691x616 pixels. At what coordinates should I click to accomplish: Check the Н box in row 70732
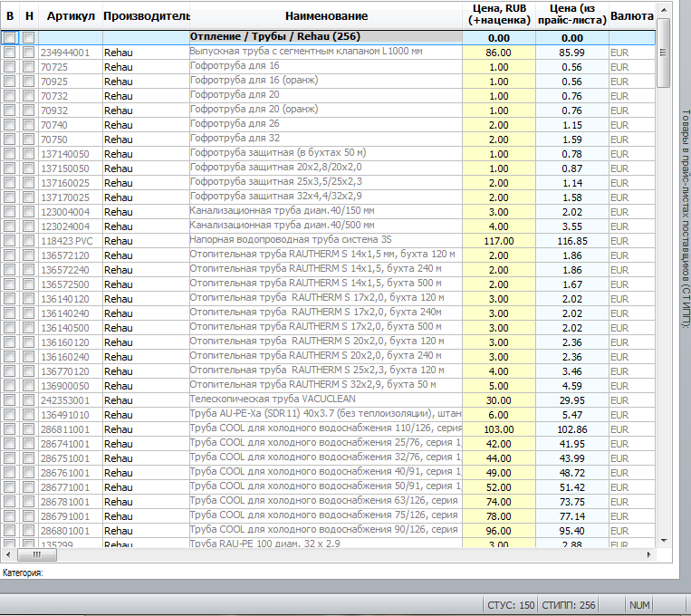coord(29,96)
